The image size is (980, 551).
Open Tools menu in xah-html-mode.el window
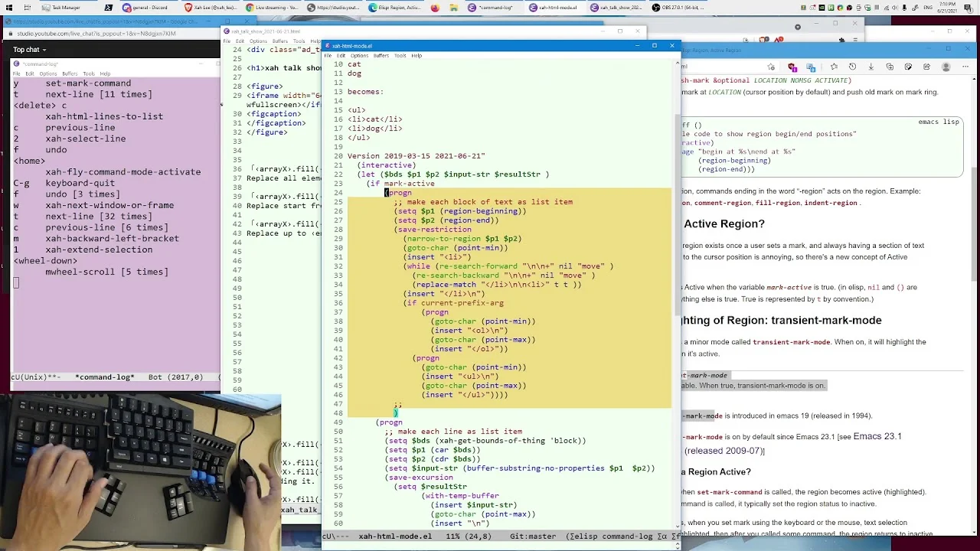click(400, 55)
